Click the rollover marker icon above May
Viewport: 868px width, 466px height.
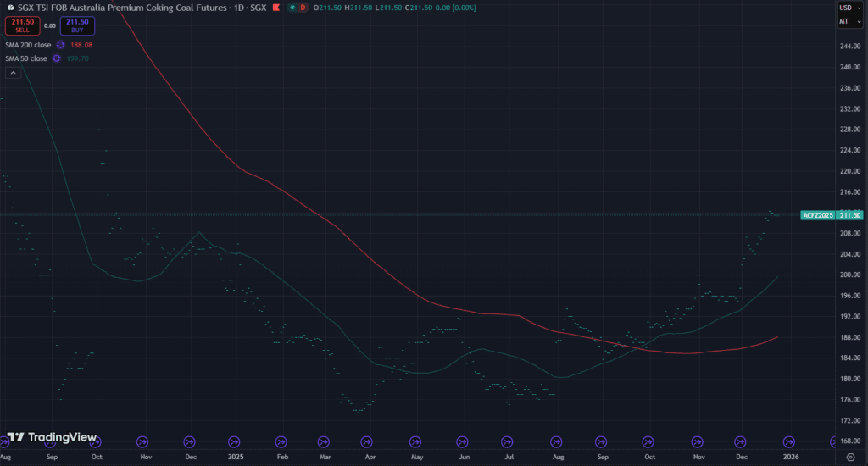416,441
